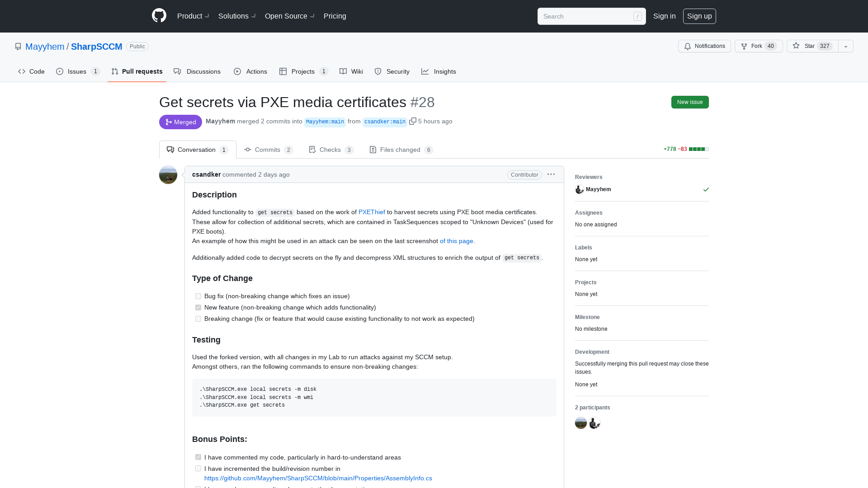Screen dimensions: 868x488
Task: Click the '.\SharpSCCM.exe get secrets' code line
Action: (x=242, y=405)
